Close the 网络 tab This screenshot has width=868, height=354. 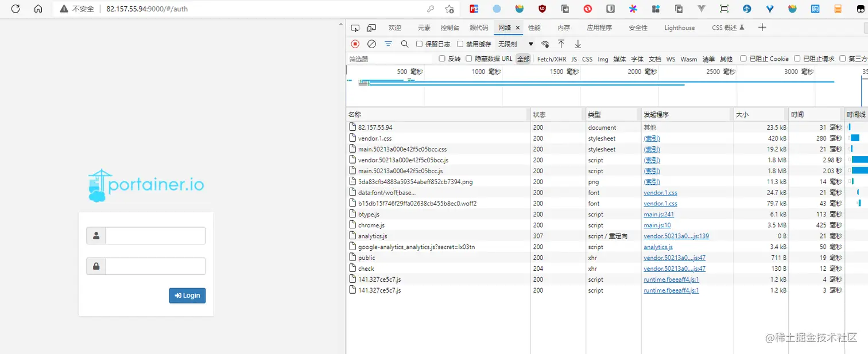[x=518, y=28]
